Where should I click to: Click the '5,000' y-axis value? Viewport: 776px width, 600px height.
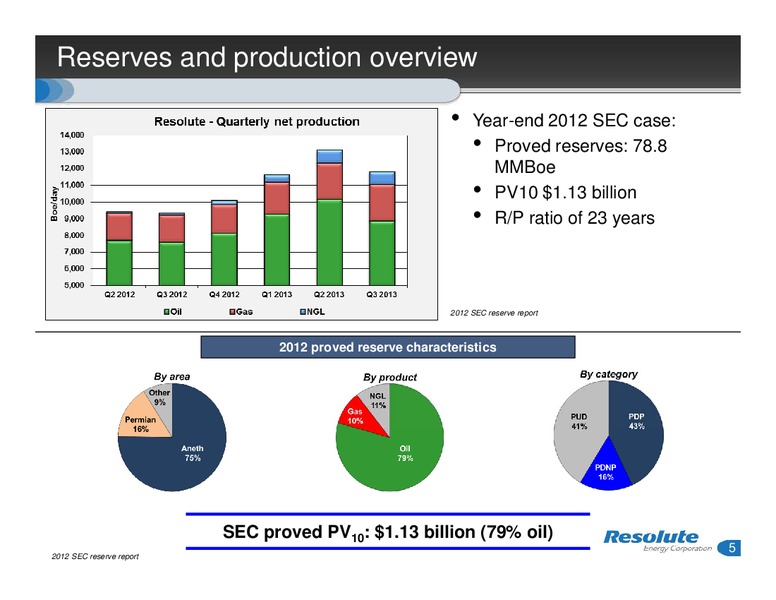[x=74, y=286]
